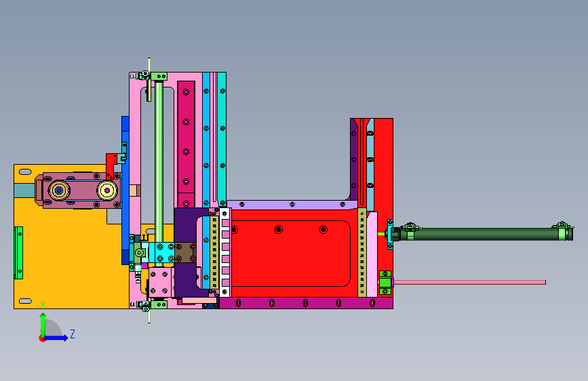Select the sky blue vertical strip in the tower
Screen dimensions: 588x381
coord(206,139)
